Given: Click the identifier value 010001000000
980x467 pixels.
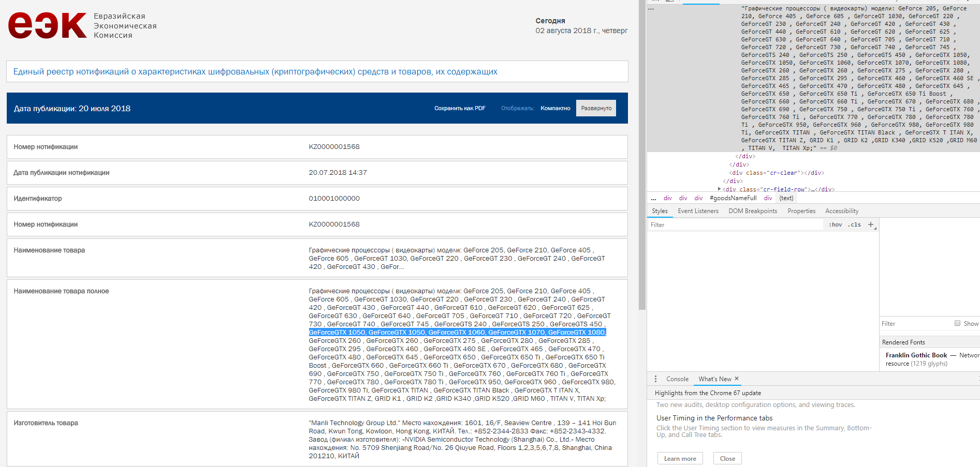Looking at the screenshot, I should click(x=334, y=199).
